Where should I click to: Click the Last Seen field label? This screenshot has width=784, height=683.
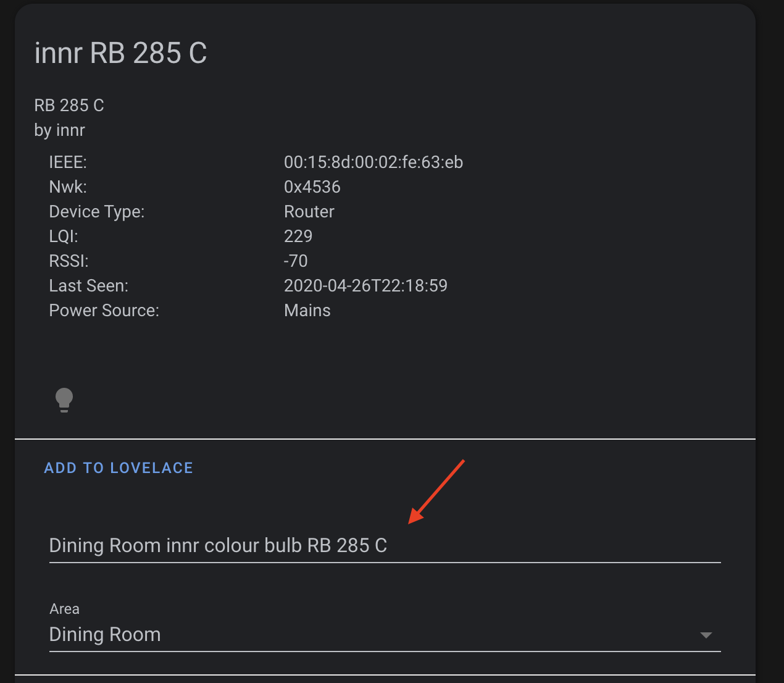coord(88,286)
